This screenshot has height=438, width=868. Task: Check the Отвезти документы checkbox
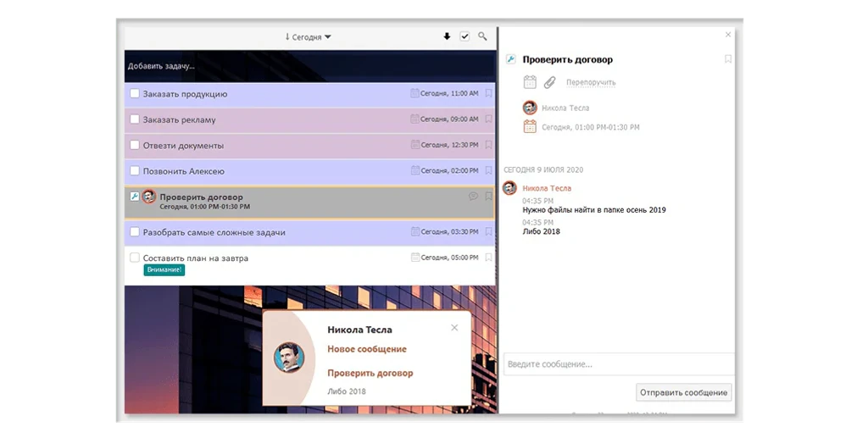pyautogui.click(x=135, y=145)
